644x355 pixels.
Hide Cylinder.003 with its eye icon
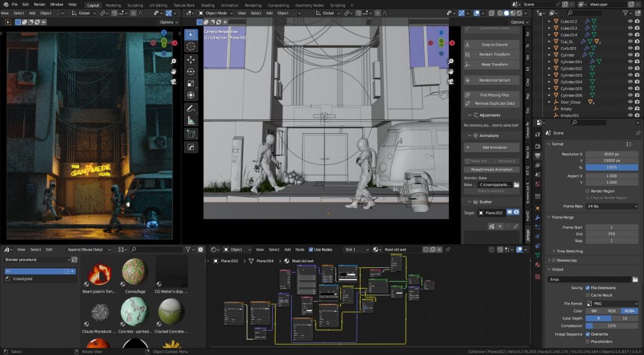click(630, 75)
